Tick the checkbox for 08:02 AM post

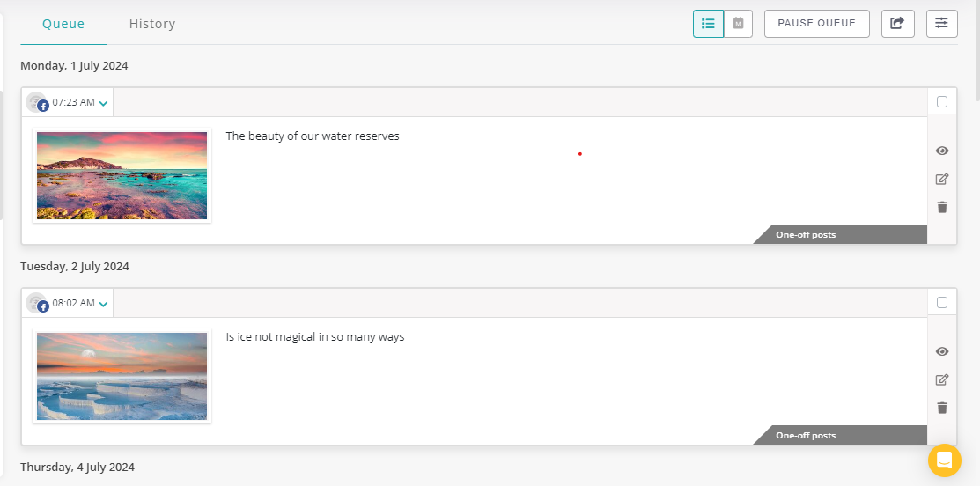[942, 303]
